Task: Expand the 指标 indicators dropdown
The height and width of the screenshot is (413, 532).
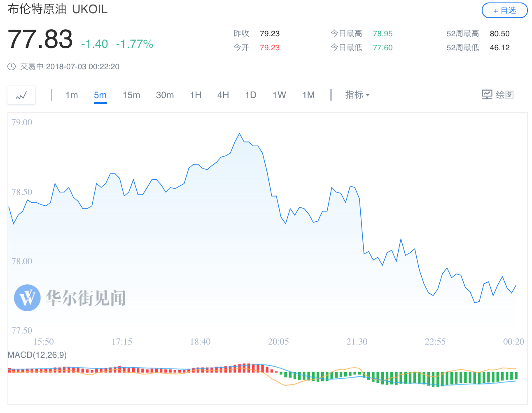Action: pos(357,95)
